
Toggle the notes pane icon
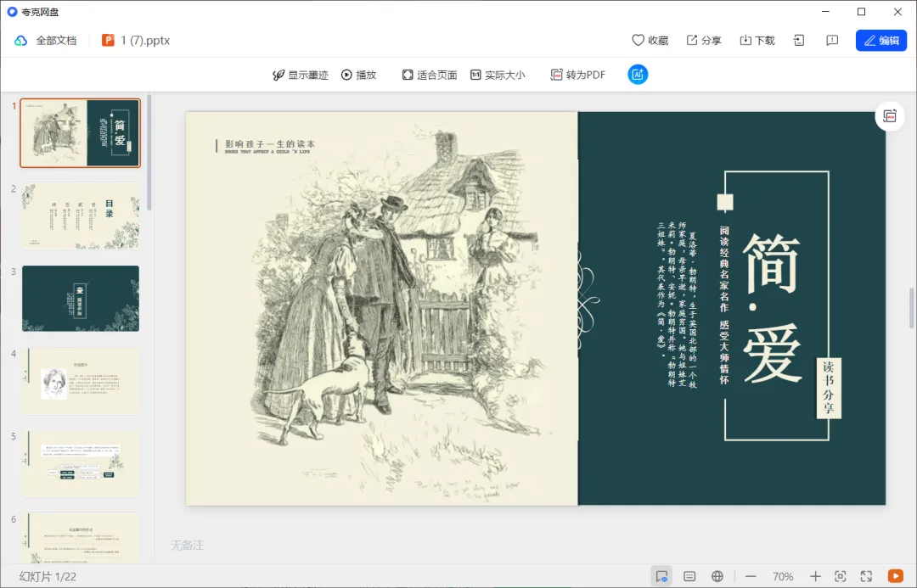(x=689, y=576)
